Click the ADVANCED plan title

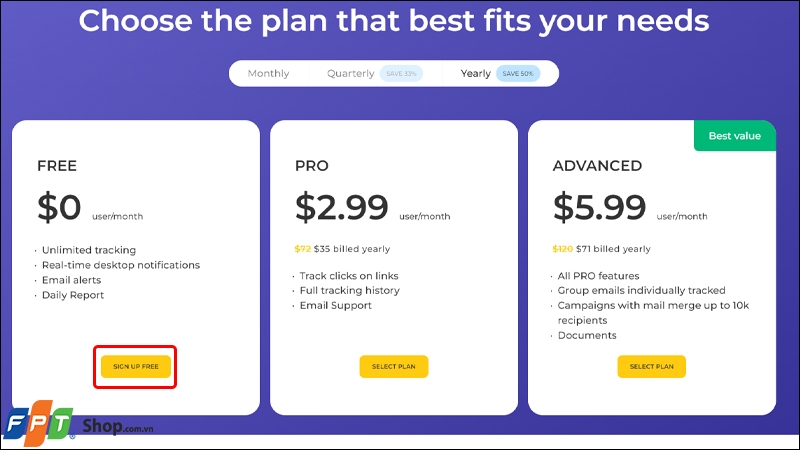597,166
